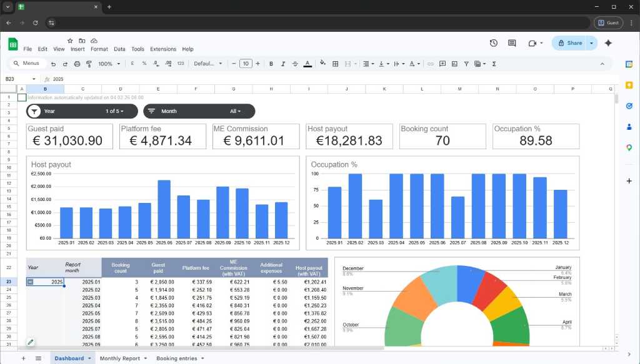Open Maps side panel

[629, 147]
